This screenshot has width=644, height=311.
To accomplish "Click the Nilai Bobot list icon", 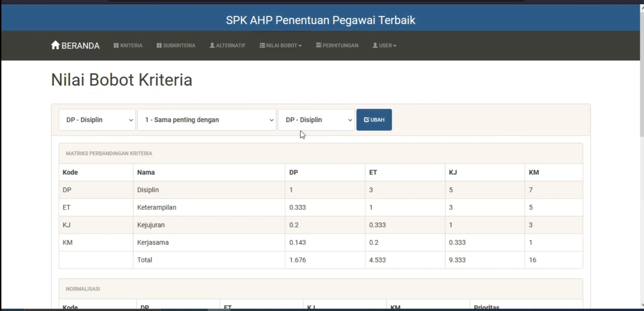I will coord(262,45).
